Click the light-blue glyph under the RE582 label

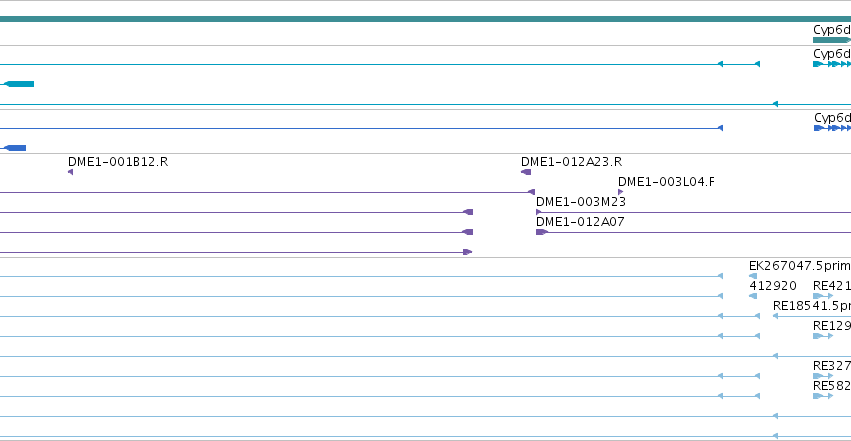823,396
